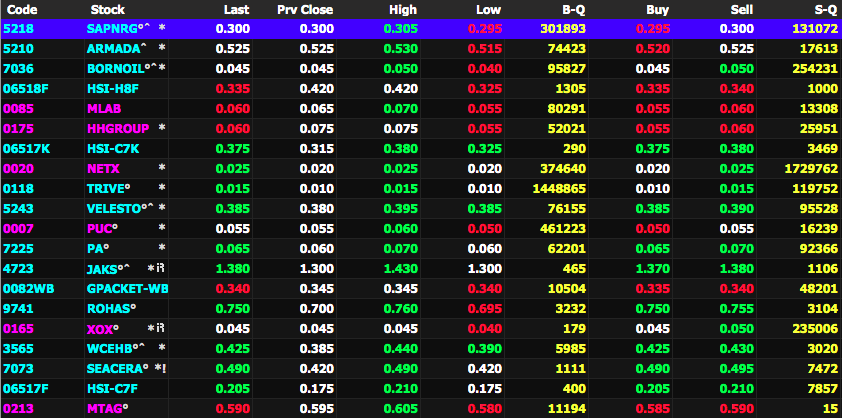Click BORNOIL sell quantity 254231

(x=815, y=69)
